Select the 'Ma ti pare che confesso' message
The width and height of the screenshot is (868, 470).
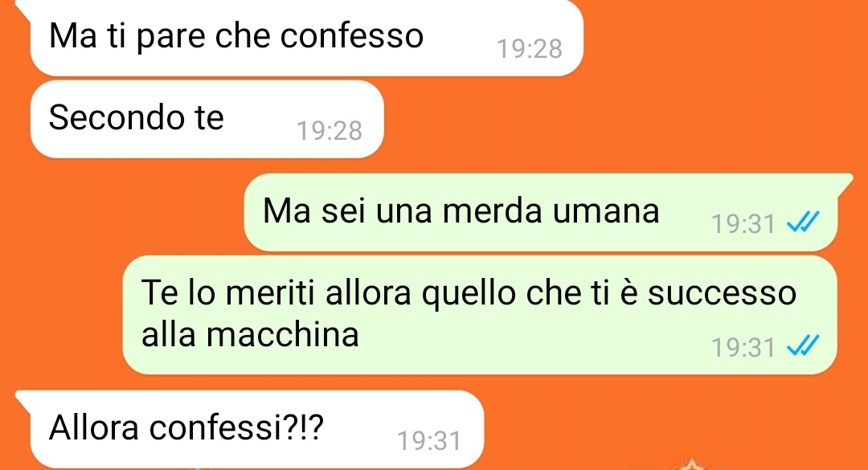click(x=307, y=36)
